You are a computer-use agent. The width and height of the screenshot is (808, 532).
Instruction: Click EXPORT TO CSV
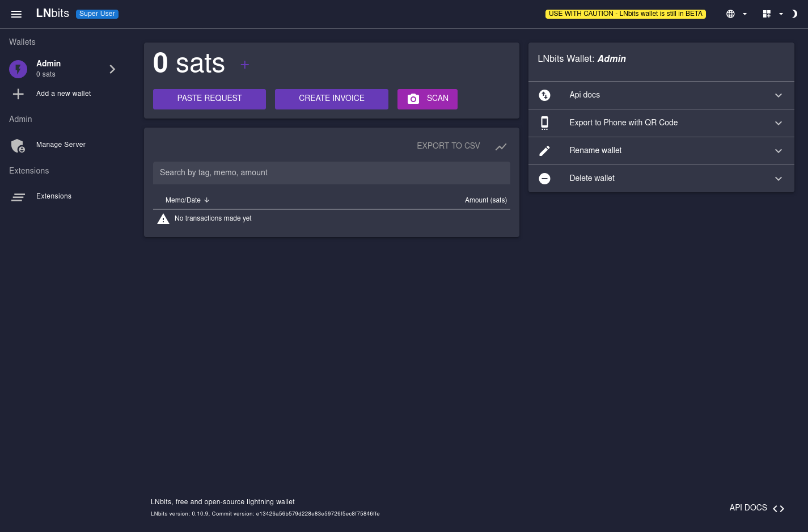(x=449, y=146)
